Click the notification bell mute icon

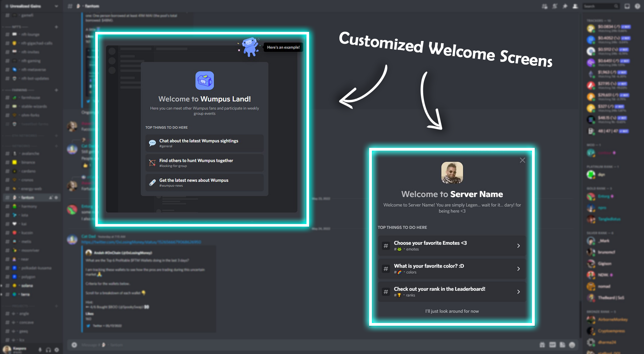point(555,6)
